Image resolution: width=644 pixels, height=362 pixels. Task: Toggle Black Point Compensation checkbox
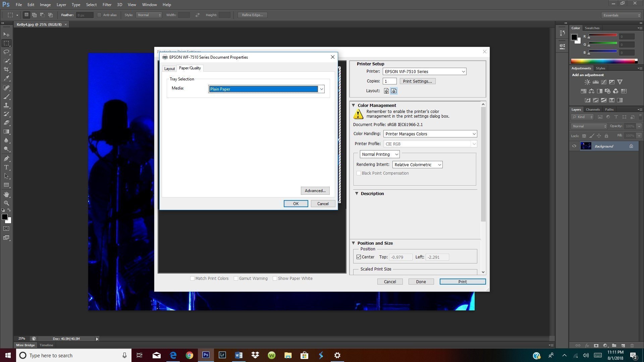point(359,173)
